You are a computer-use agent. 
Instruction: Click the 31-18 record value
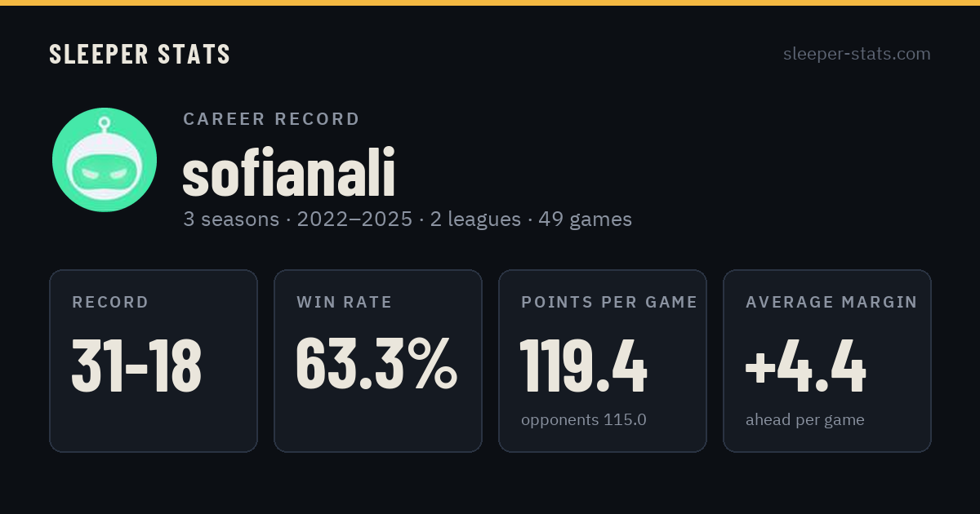[x=136, y=365]
